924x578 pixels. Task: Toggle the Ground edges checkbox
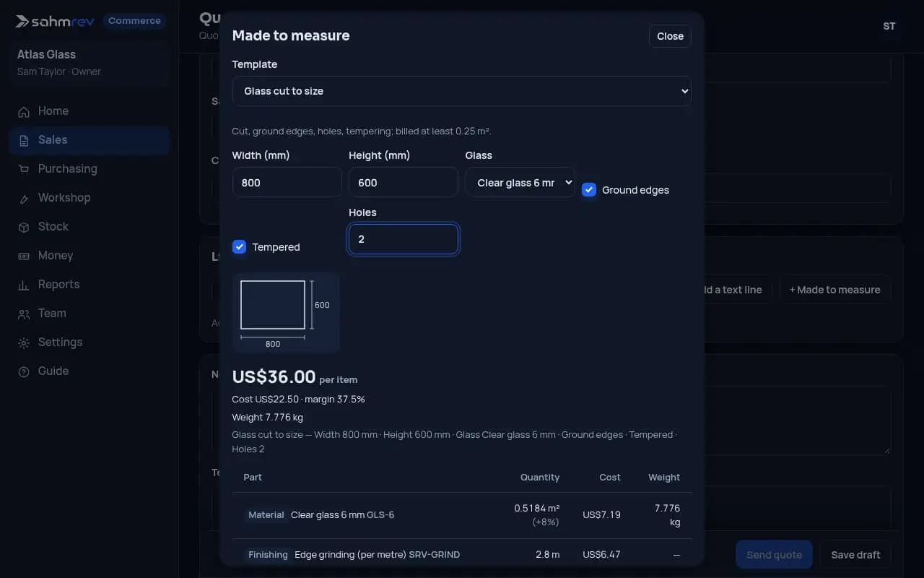point(589,190)
